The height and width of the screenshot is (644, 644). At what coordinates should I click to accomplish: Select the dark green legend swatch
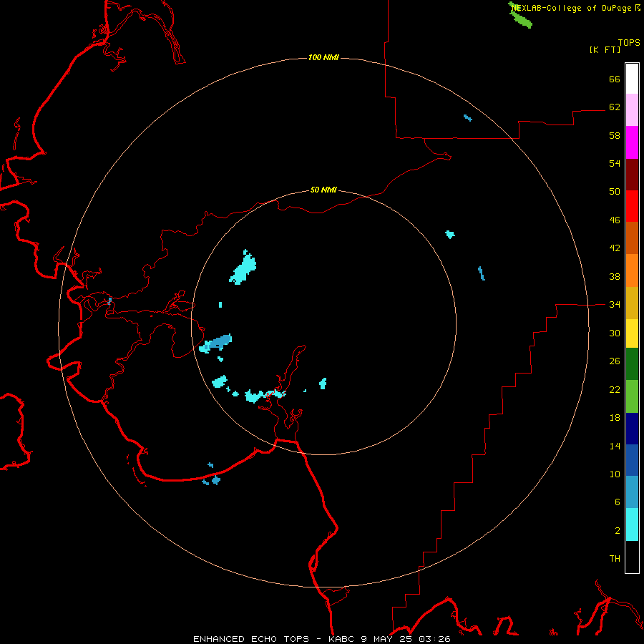[632, 364]
